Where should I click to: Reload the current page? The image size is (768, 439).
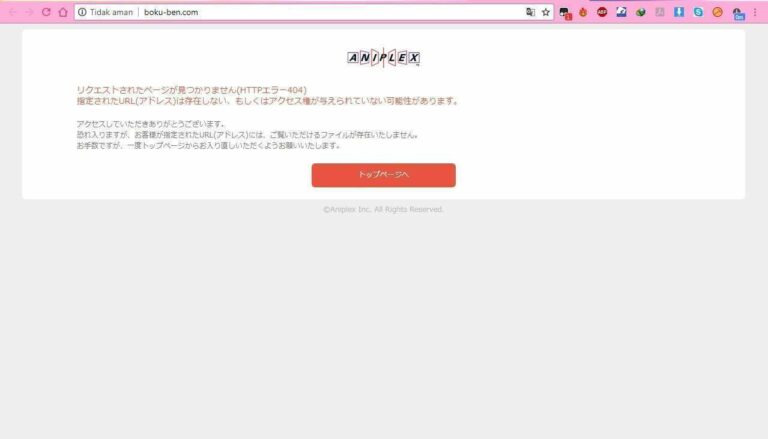coord(46,12)
